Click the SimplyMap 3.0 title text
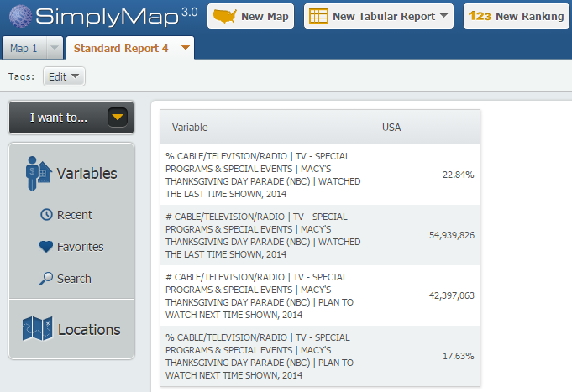Viewport: 572px width, 392px height. pyautogui.click(x=117, y=17)
